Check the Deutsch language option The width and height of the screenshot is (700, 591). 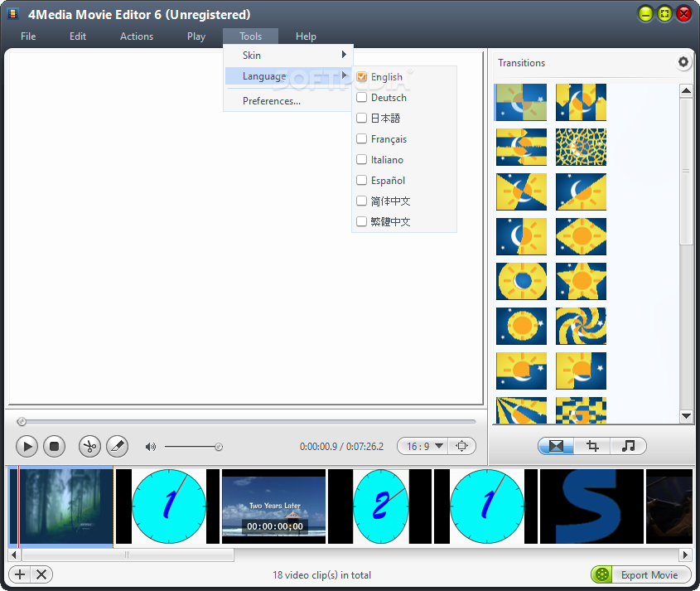tap(361, 97)
